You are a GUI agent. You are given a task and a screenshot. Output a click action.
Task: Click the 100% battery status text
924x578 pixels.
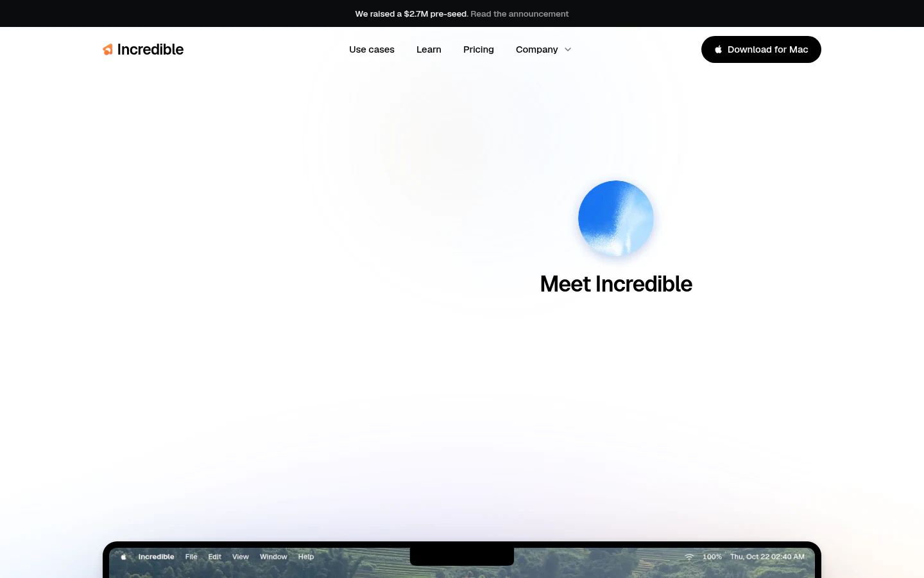(x=712, y=557)
